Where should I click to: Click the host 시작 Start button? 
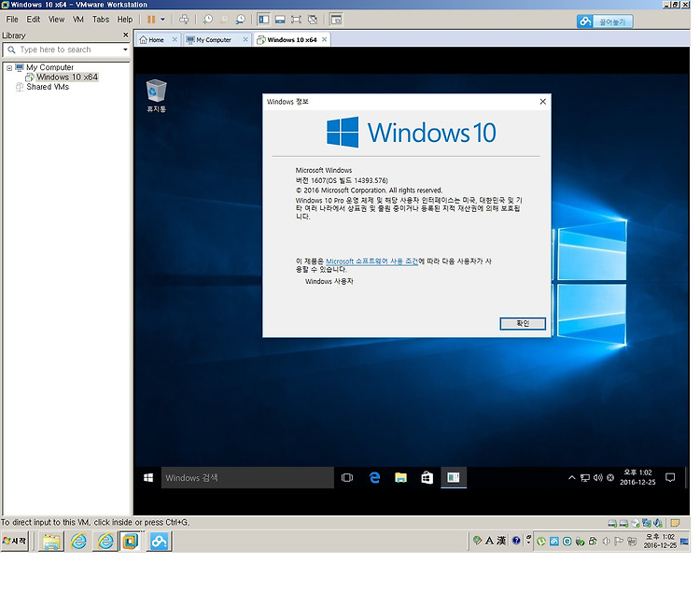coord(15,541)
